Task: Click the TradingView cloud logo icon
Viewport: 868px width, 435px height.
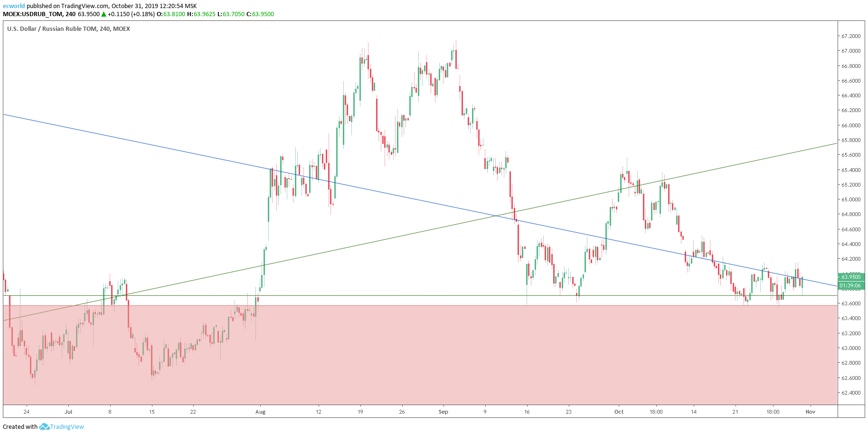Action: [44, 426]
